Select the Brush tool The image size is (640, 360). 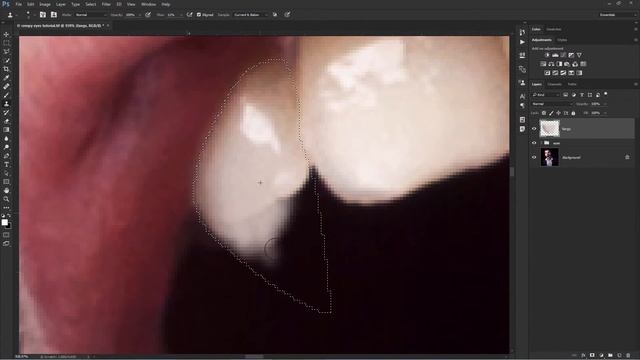coord(6,95)
